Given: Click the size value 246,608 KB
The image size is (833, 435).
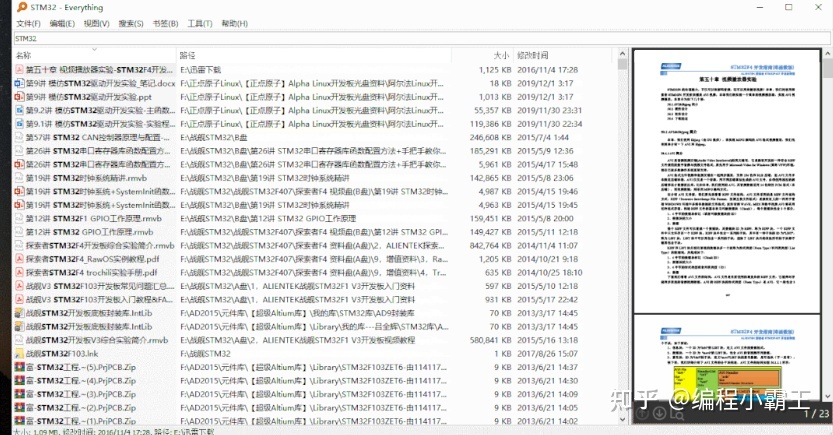Looking at the screenshot, I should [490, 137].
